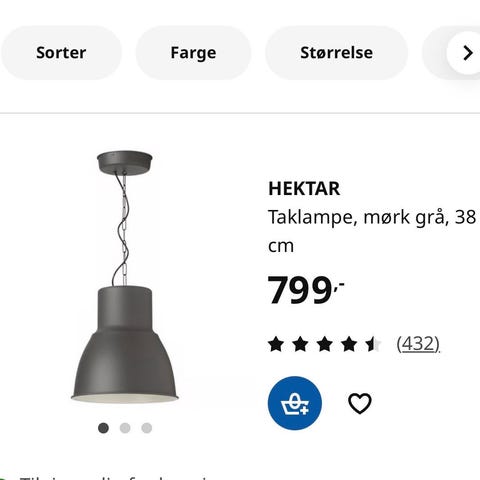Image resolution: width=480 pixels, height=480 pixels.
Task: Switch to the second product image dot
Action: point(125,428)
